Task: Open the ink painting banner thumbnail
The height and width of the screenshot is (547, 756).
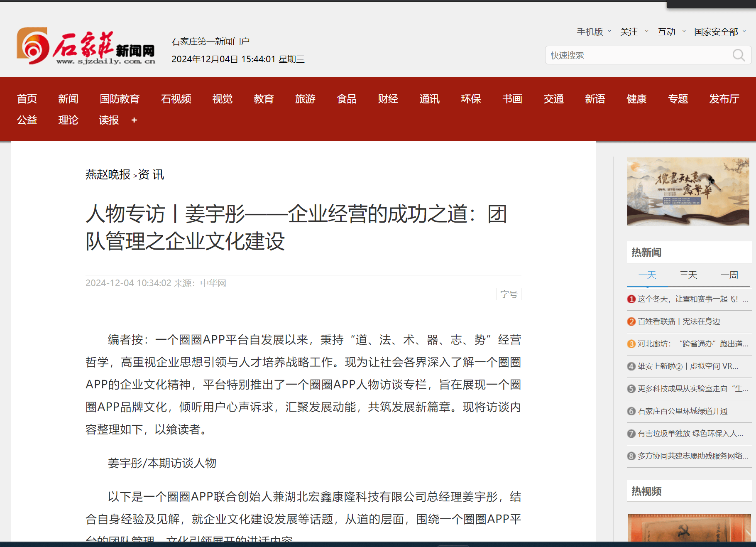Action: (x=688, y=191)
